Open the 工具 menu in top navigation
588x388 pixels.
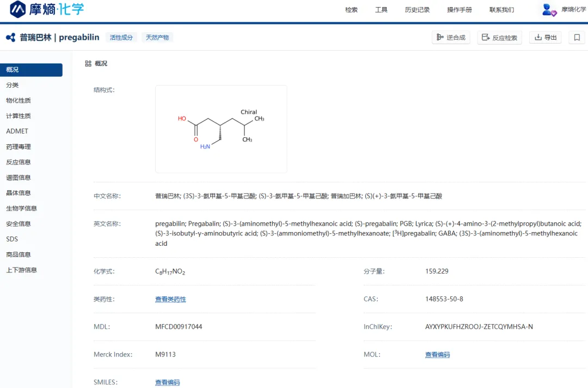coord(381,10)
